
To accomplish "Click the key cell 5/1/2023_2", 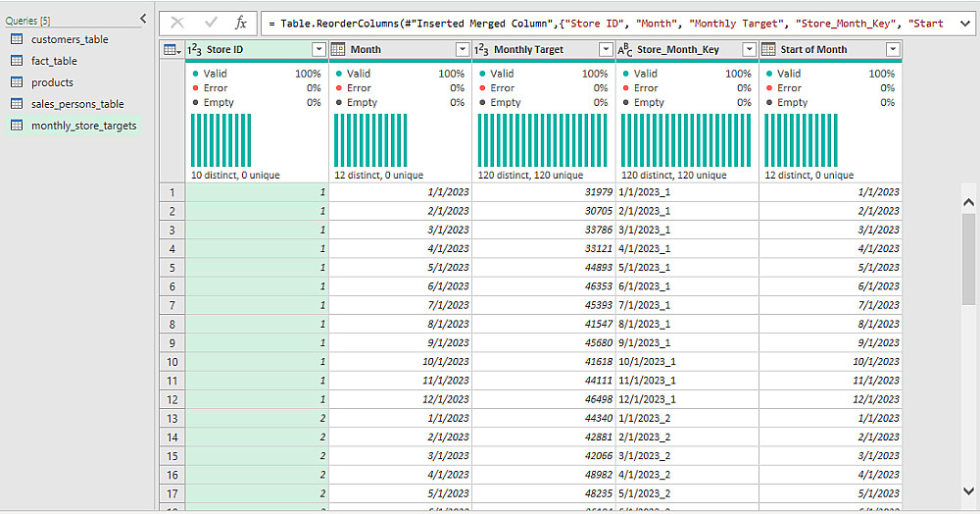I will 688,493.
